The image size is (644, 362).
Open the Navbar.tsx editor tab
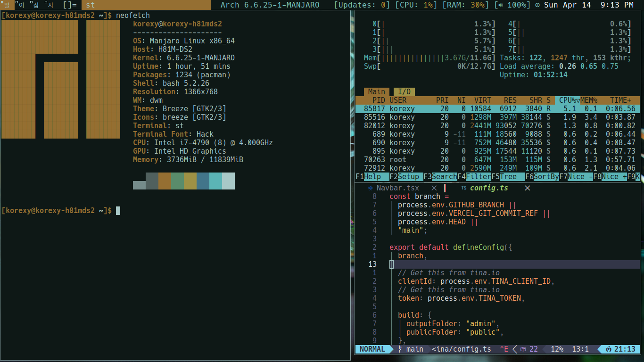tap(397, 188)
